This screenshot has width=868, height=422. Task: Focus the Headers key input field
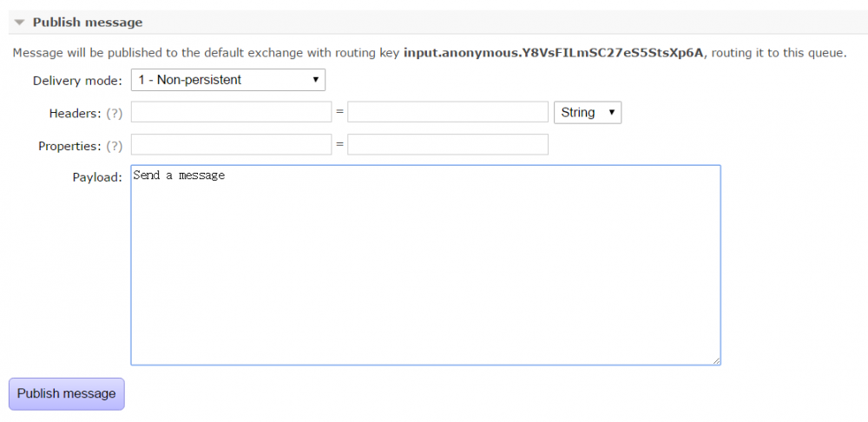(x=231, y=112)
